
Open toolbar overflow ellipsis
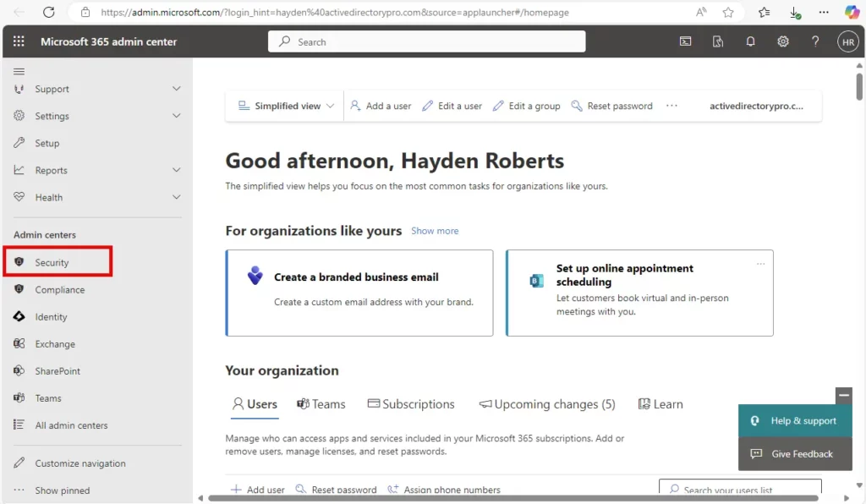671,106
